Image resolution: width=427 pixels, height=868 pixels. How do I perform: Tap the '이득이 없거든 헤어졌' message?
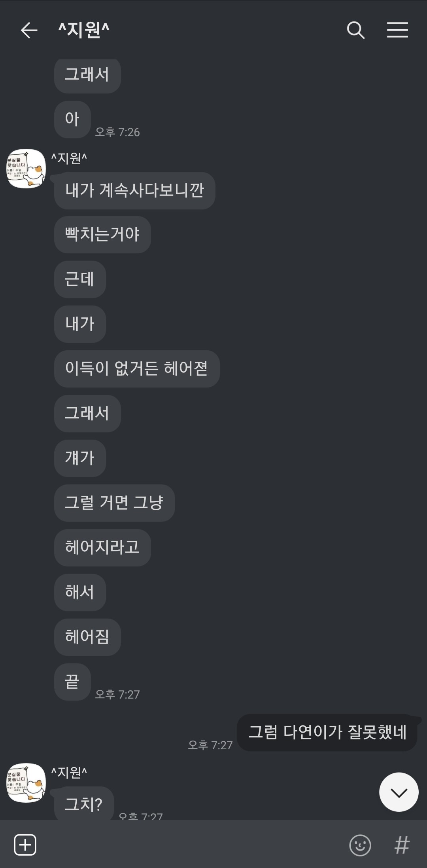click(137, 369)
